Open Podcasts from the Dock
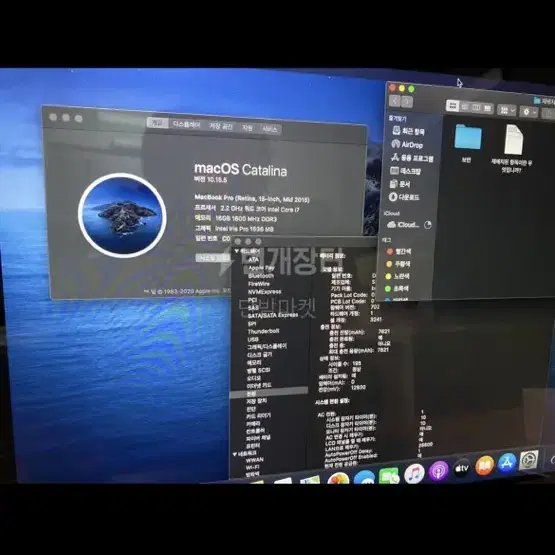The width and height of the screenshot is (555, 555). tap(438, 471)
